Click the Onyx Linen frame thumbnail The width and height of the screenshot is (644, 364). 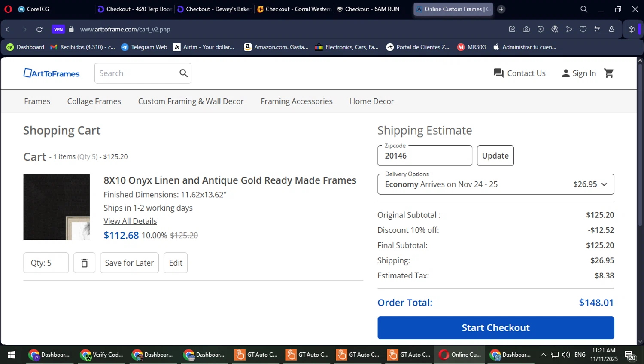coord(57,207)
